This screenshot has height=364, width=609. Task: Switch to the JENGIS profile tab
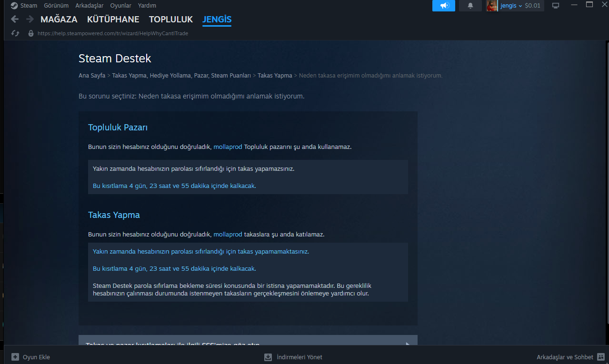tap(217, 20)
